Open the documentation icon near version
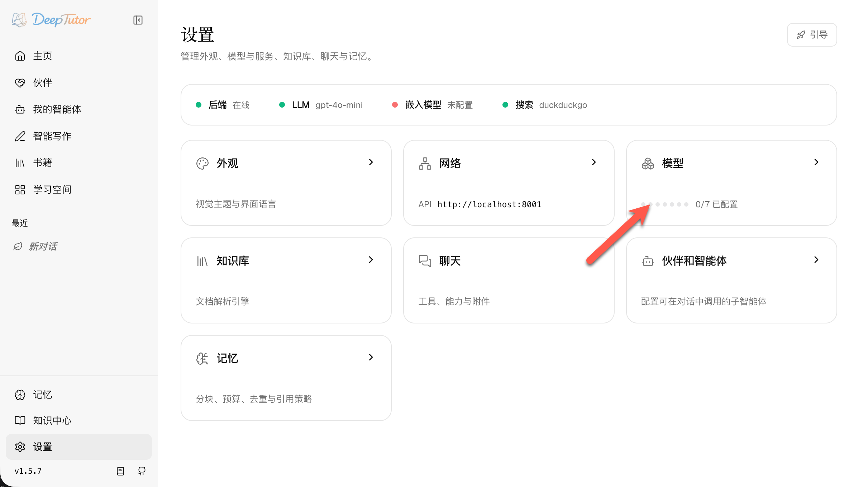 [x=120, y=471]
